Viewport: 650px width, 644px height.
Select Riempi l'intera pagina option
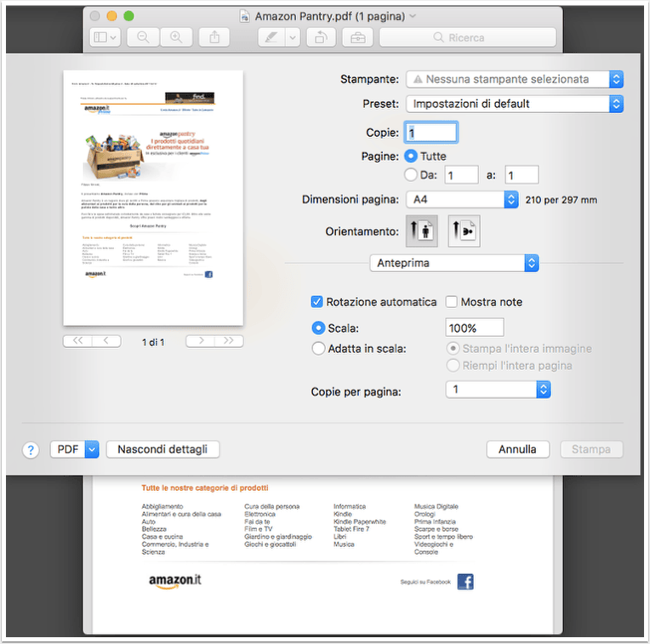coord(453,366)
